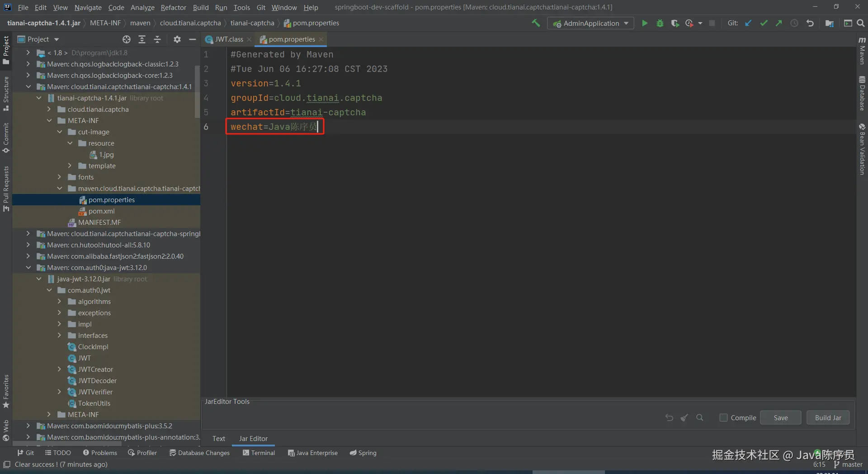Open the Maven tool window
868x474 pixels.
point(862,51)
